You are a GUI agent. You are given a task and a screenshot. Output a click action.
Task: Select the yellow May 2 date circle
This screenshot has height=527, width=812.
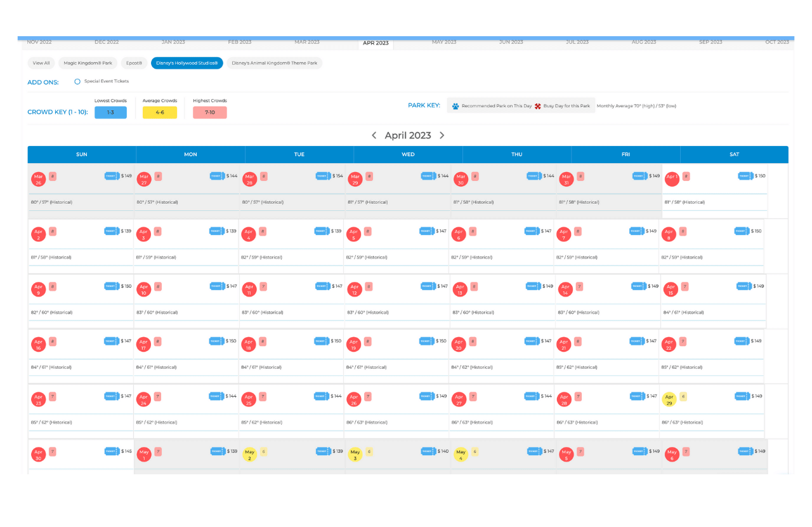249,455
